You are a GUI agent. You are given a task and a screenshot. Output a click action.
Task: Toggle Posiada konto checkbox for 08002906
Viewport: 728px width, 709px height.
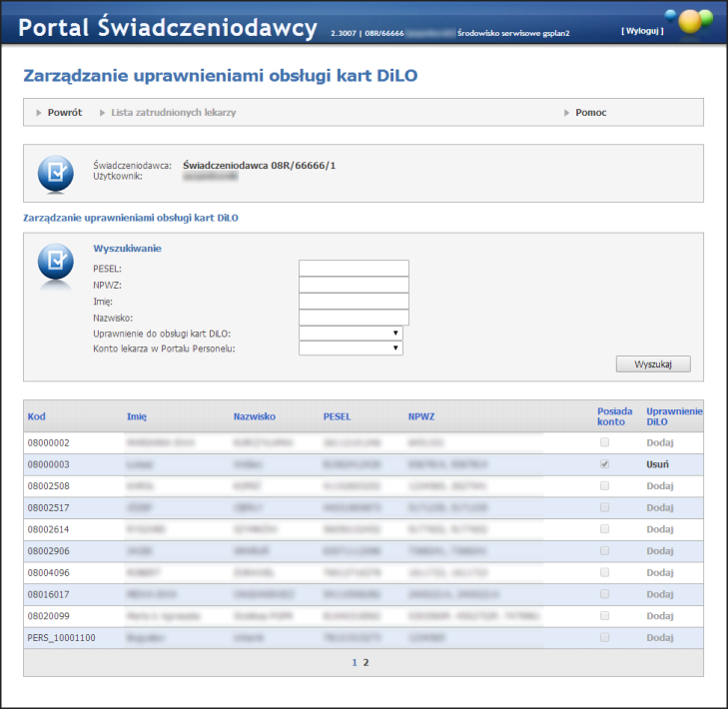click(x=604, y=550)
